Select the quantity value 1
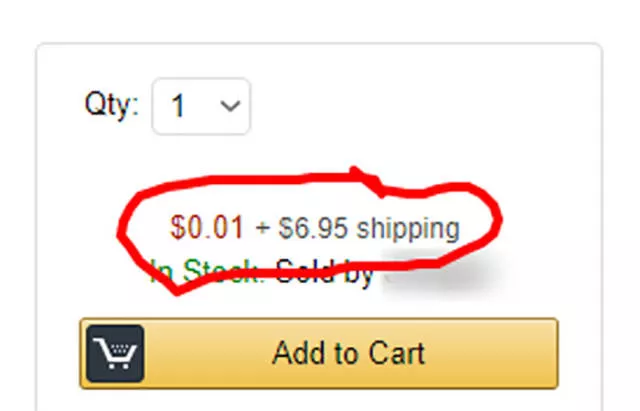 [178, 107]
